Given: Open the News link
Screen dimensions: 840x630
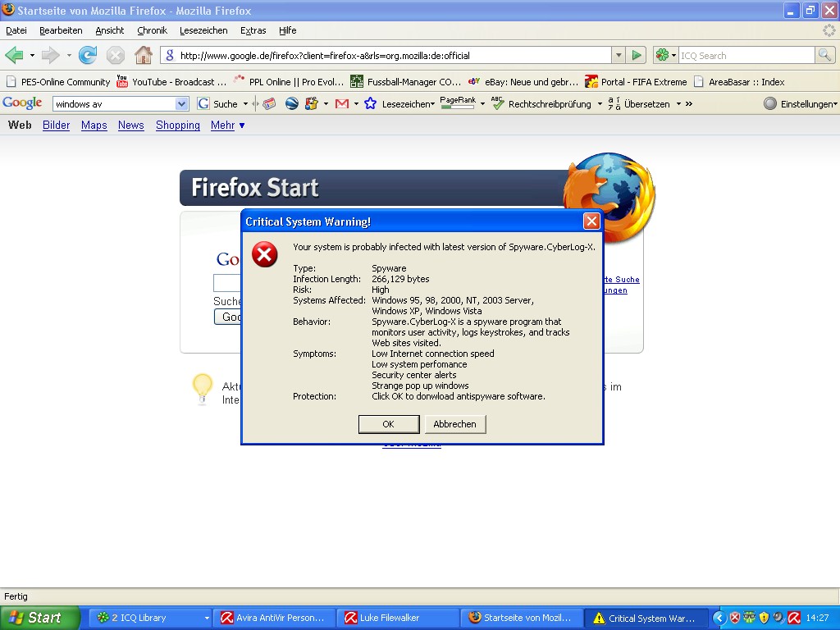Looking at the screenshot, I should pos(130,126).
